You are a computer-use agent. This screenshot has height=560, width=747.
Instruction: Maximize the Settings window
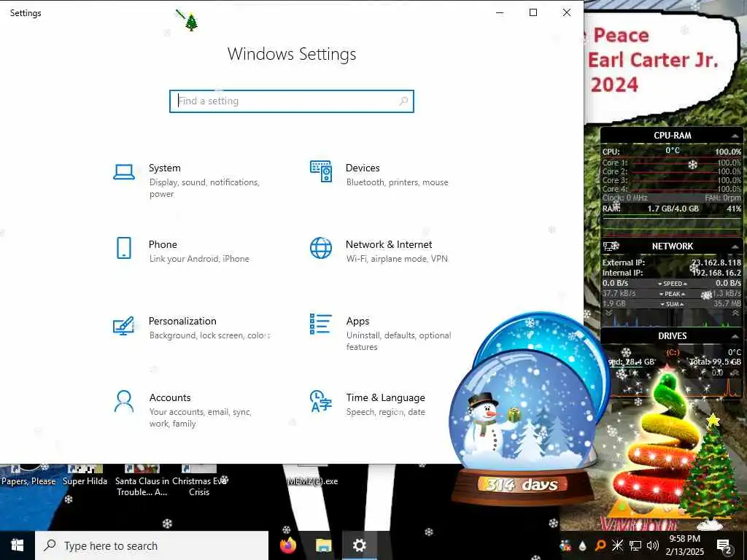click(x=533, y=13)
